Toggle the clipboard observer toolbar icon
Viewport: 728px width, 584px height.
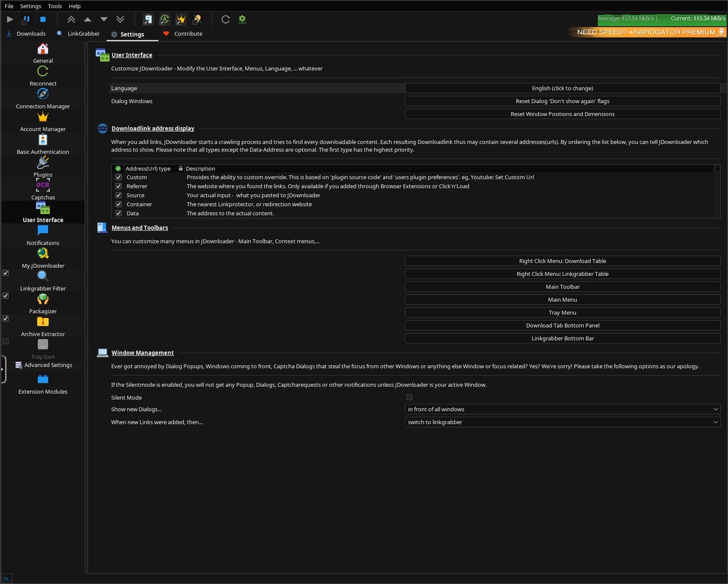tap(148, 19)
